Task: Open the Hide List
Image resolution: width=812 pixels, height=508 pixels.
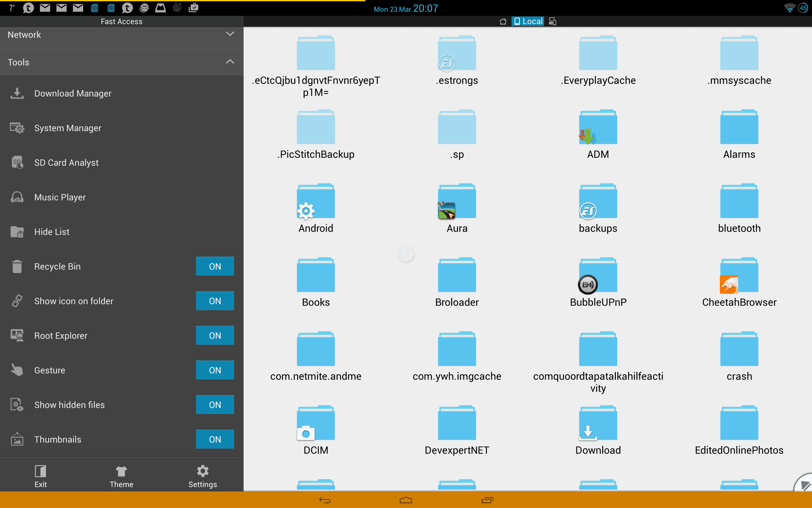Action: point(121,232)
